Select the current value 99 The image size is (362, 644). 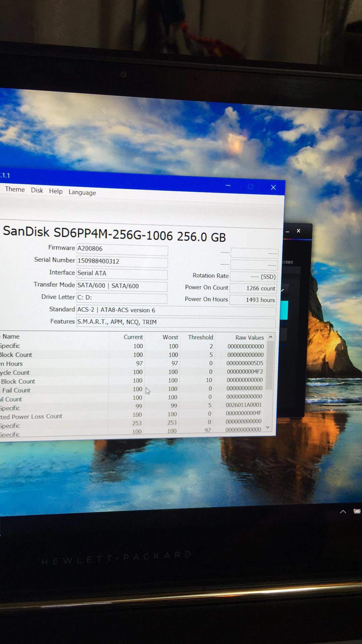coord(139,406)
